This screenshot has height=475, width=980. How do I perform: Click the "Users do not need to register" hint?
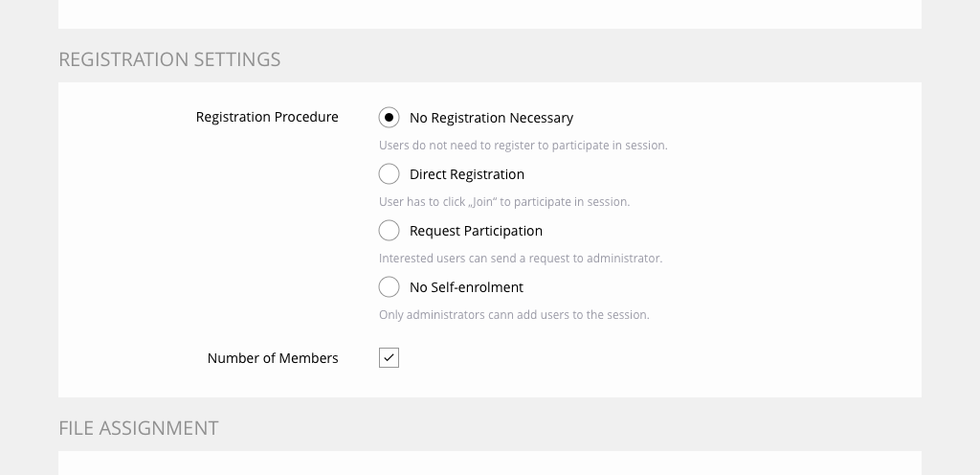click(x=523, y=146)
